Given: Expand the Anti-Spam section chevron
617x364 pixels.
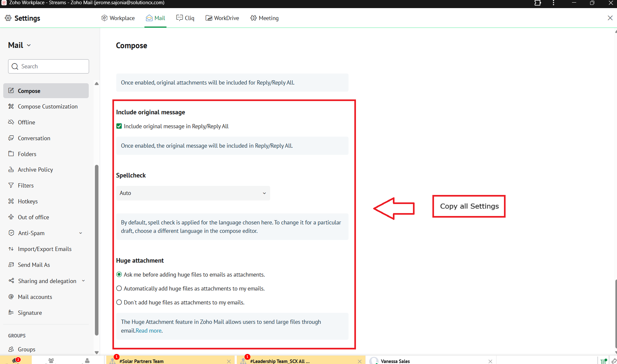Looking at the screenshot, I should (x=81, y=233).
